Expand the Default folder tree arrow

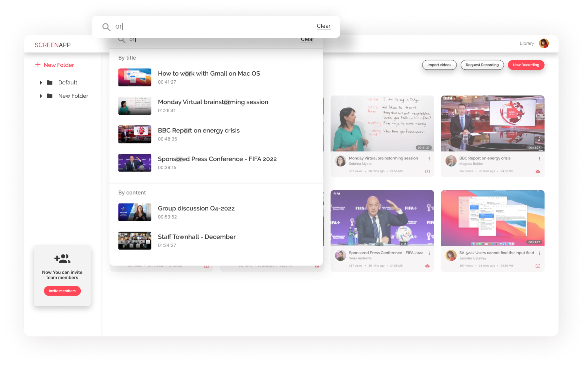pyautogui.click(x=41, y=82)
